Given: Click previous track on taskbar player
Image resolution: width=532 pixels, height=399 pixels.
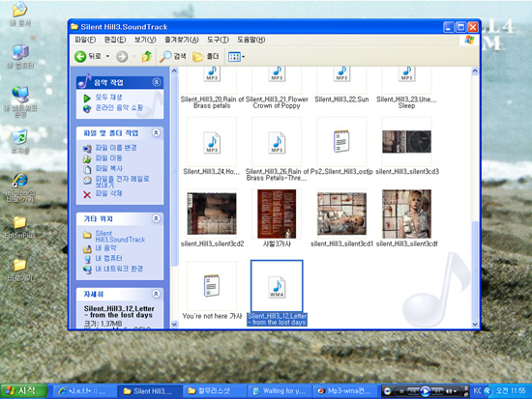Looking at the screenshot, I should point(413,391).
